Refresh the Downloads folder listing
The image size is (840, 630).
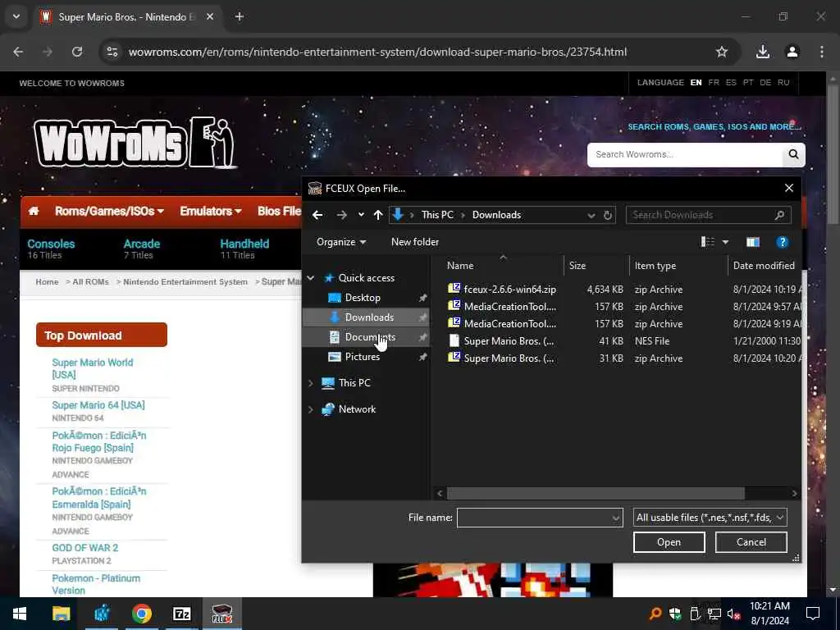(608, 215)
